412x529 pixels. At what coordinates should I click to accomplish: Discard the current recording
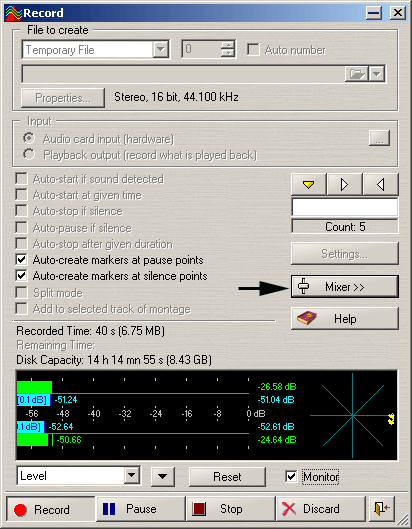coord(321,509)
